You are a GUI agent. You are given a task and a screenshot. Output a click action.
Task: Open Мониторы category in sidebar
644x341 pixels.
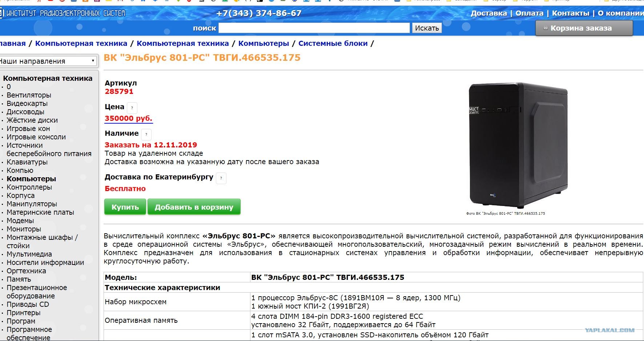tap(24, 229)
